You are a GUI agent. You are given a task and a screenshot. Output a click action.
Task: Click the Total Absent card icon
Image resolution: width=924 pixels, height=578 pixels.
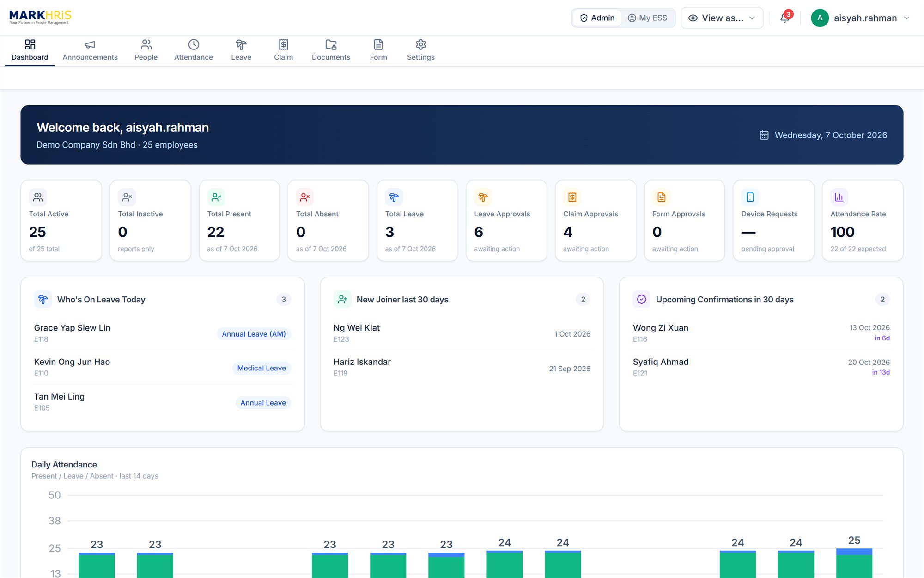(305, 197)
